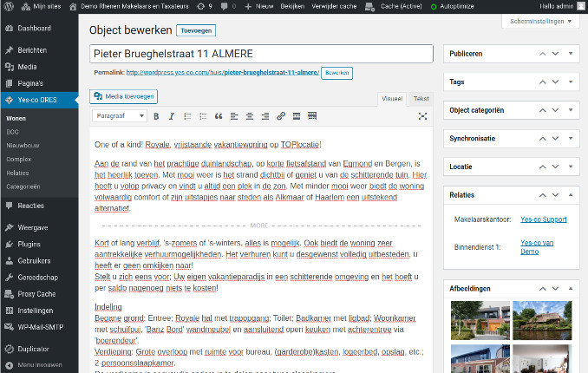Align text right in editor
The width and height of the screenshot is (588, 373).
(265, 116)
